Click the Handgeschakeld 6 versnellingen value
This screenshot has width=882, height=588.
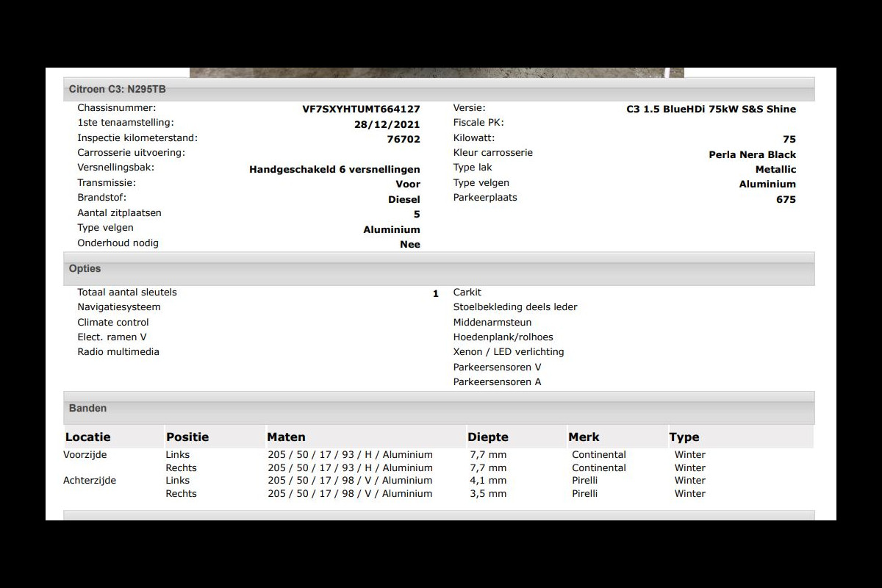(334, 169)
